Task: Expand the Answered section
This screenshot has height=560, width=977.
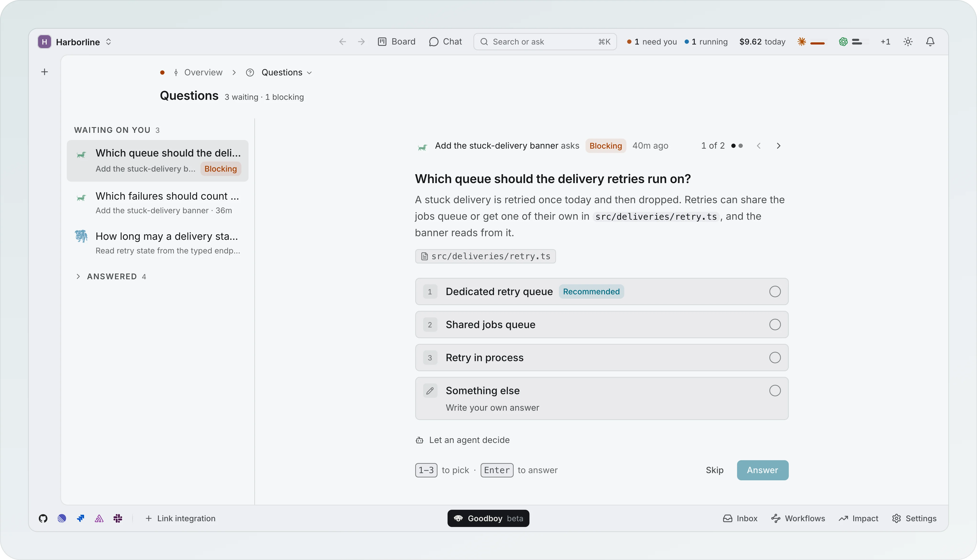Action: 111,277
